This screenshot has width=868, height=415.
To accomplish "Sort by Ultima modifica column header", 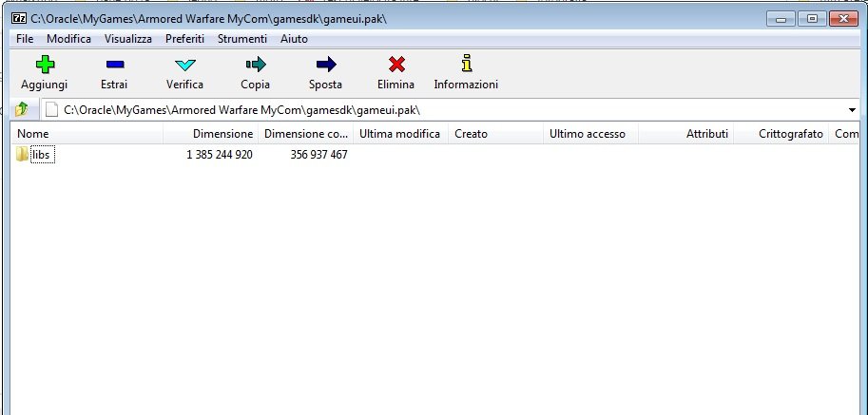I will pyautogui.click(x=399, y=134).
